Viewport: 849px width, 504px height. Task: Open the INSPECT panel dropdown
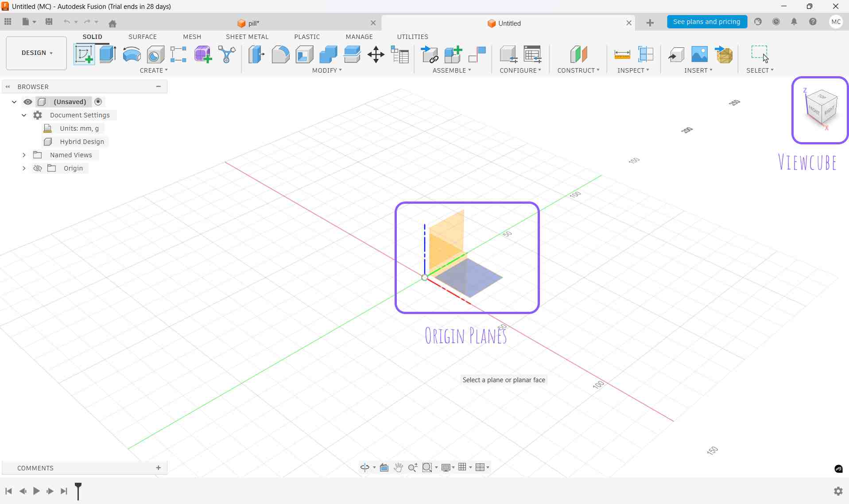633,70
